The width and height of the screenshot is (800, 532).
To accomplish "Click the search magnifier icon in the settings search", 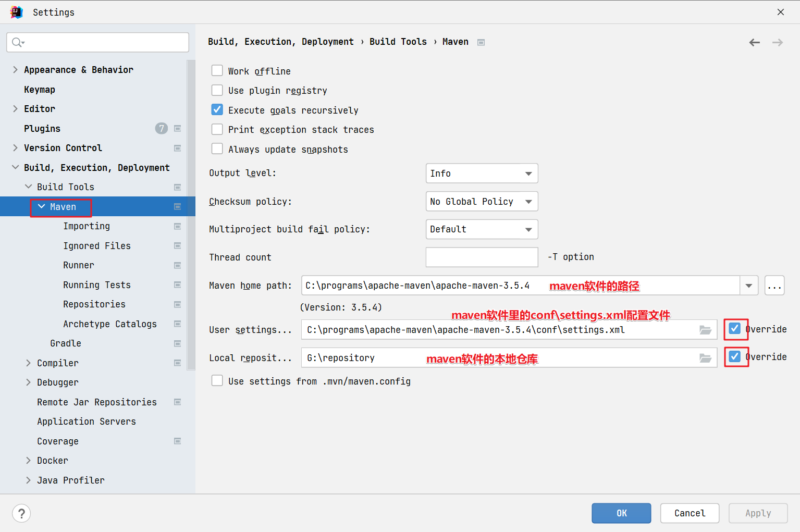I will (x=18, y=42).
